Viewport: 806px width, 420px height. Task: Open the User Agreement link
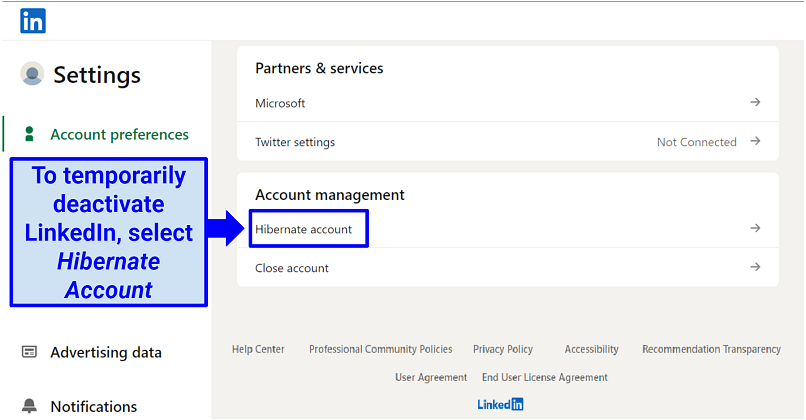coord(431,377)
